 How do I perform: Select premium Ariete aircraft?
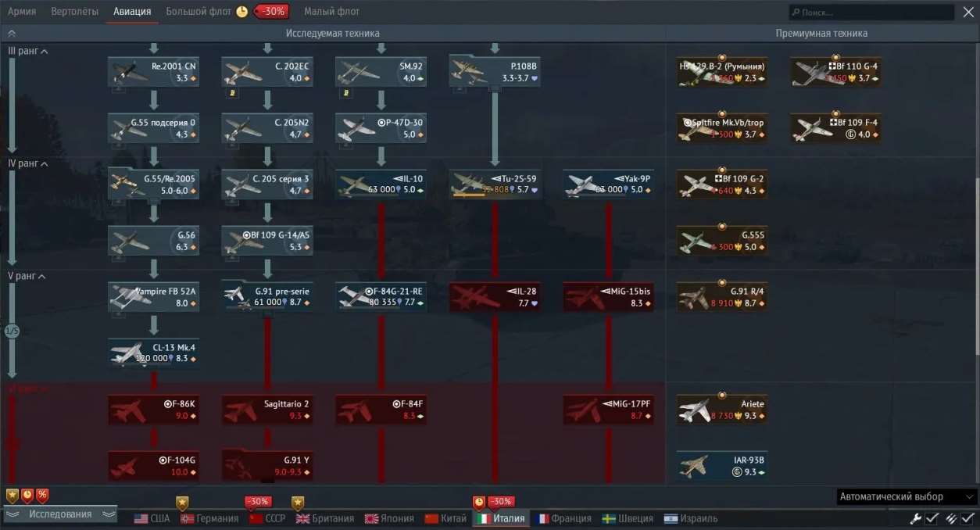point(722,410)
